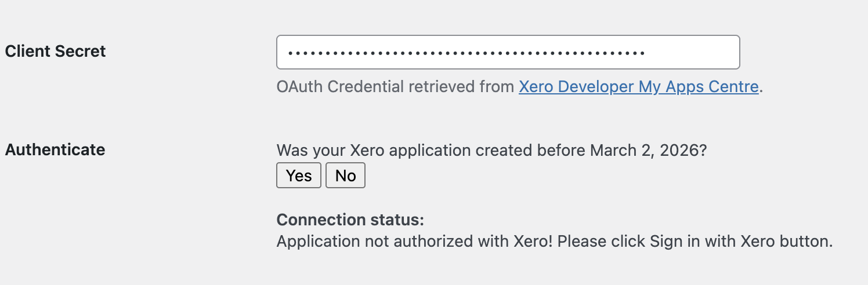This screenshot has height=285, width=868.
Task: Click the Client Secret label
Action: coord(55,51)
